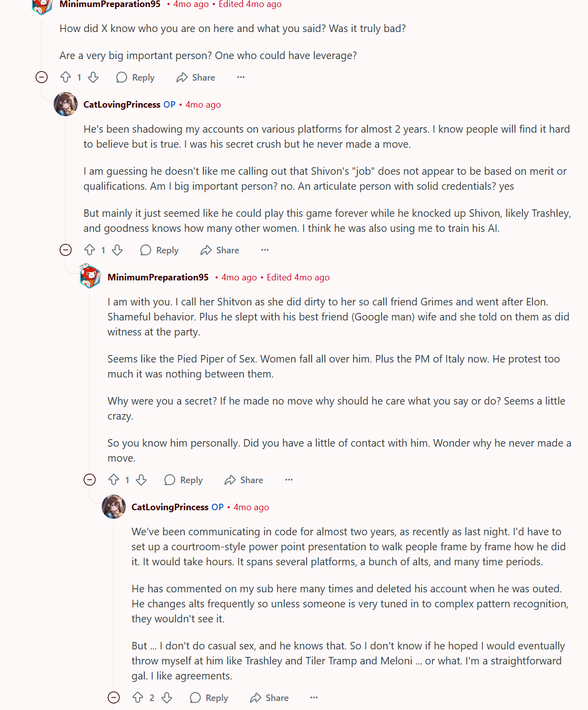Viewport: 588px width, 710px height.
Task: Open more options on "He's been shadowing" comment
Action: pos(265,250)
